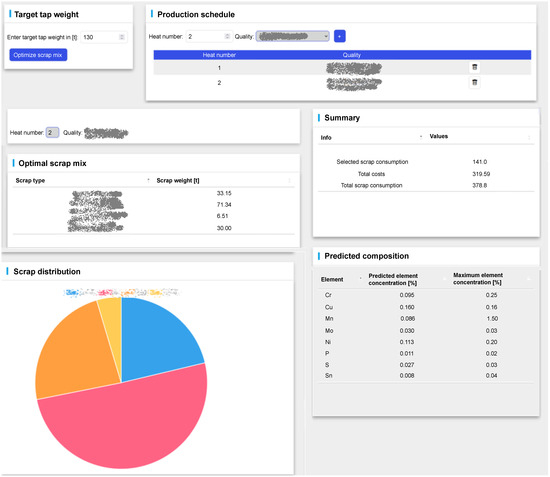Delete heat number 2 row with trash icon
Screen dimensions: 550x477
point(475,82)
